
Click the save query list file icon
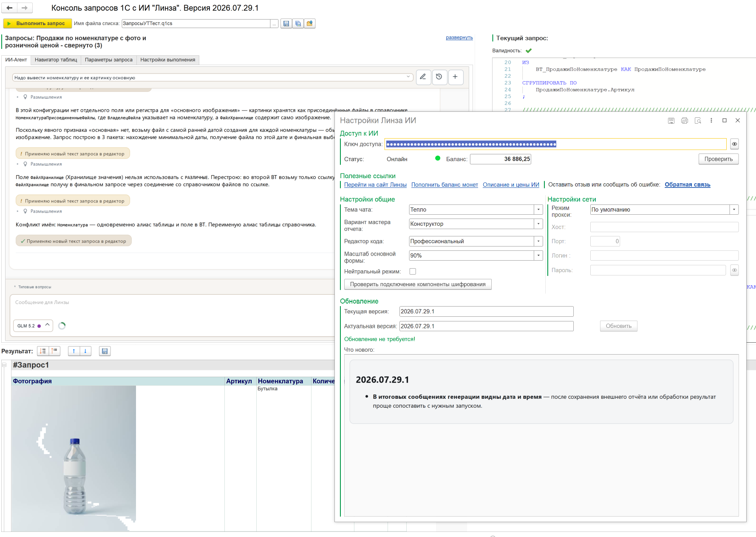(x=286, y=23)
